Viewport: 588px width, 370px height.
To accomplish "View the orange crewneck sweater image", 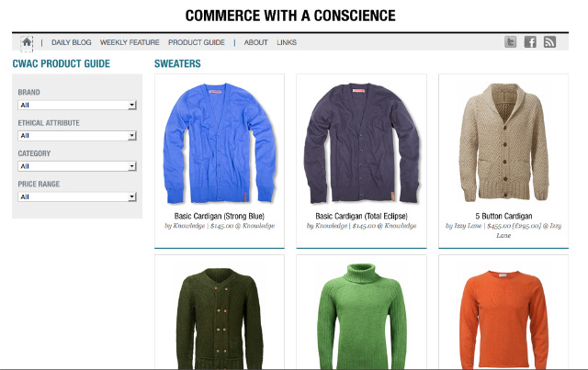I will (503, 320).
